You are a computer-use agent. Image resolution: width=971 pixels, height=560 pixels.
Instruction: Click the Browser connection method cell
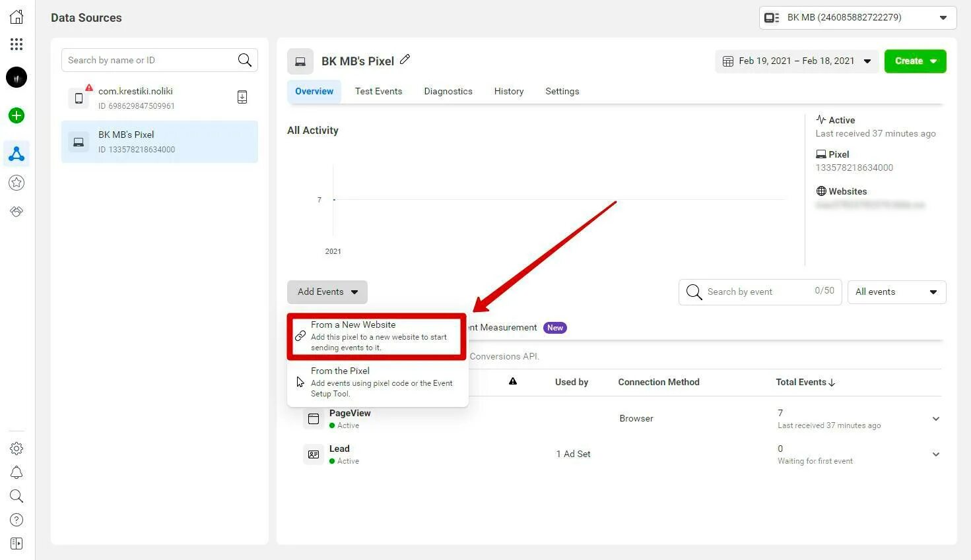[x=636, y=419]
